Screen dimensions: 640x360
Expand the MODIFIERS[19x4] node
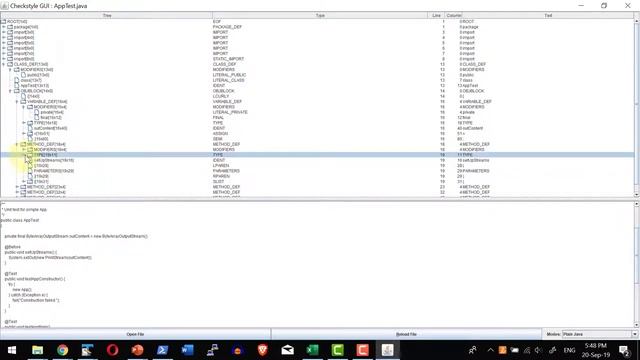click(24, 149)
